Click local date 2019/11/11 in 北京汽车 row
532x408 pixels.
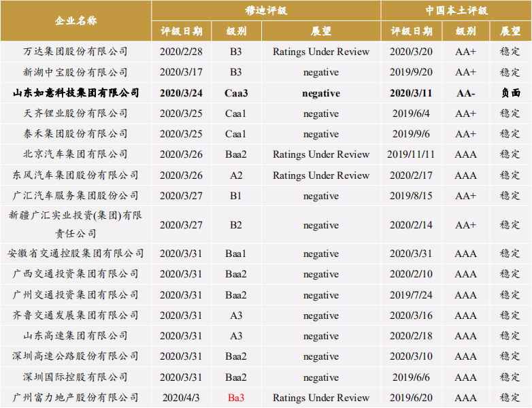411,154
